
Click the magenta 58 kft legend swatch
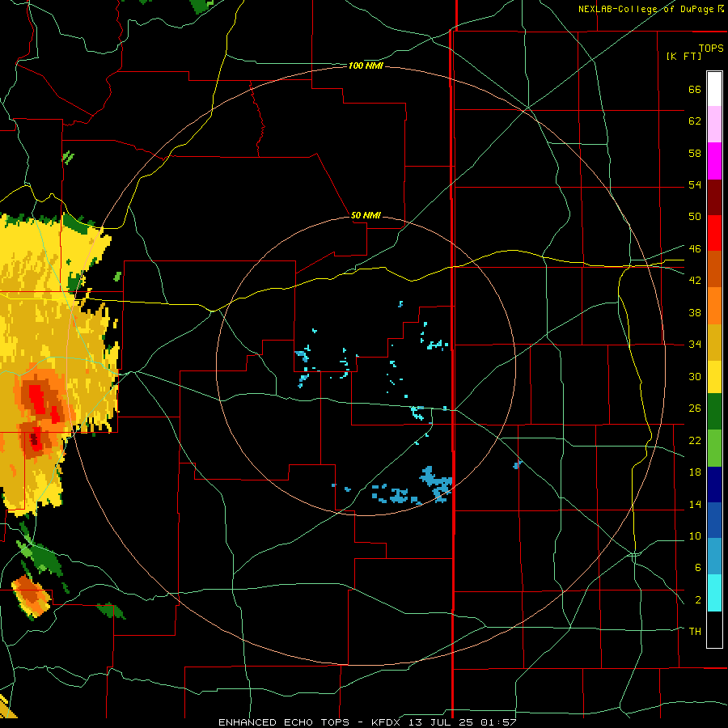point(714,161)
